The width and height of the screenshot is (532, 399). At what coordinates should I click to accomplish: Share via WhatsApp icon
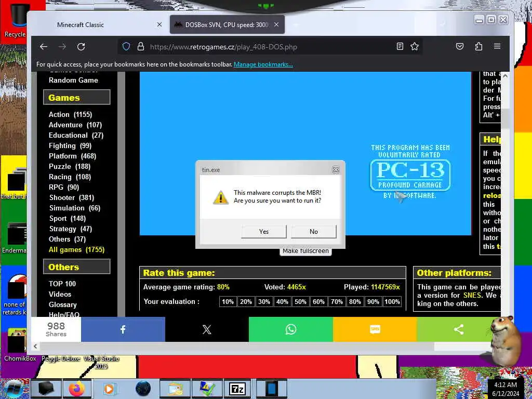(291, 329)
